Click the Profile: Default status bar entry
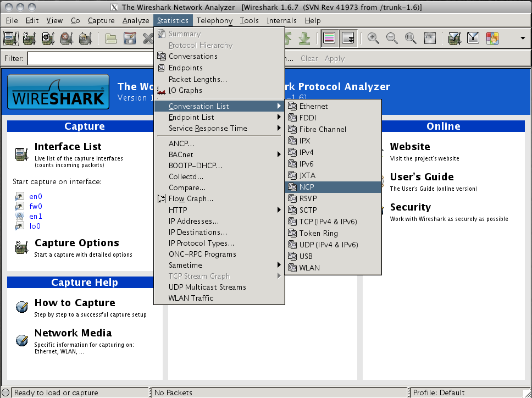532x398 pixels. click(439, 393)
